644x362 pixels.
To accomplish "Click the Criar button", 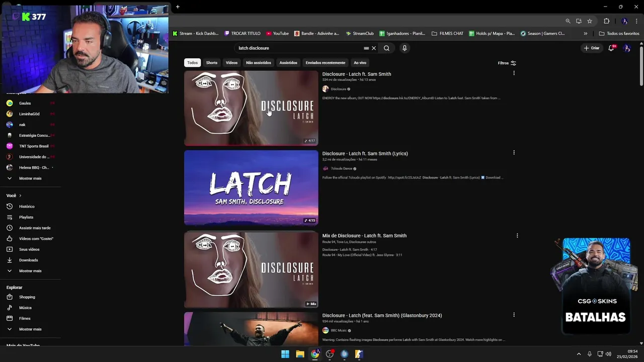I will click(592, 48).
